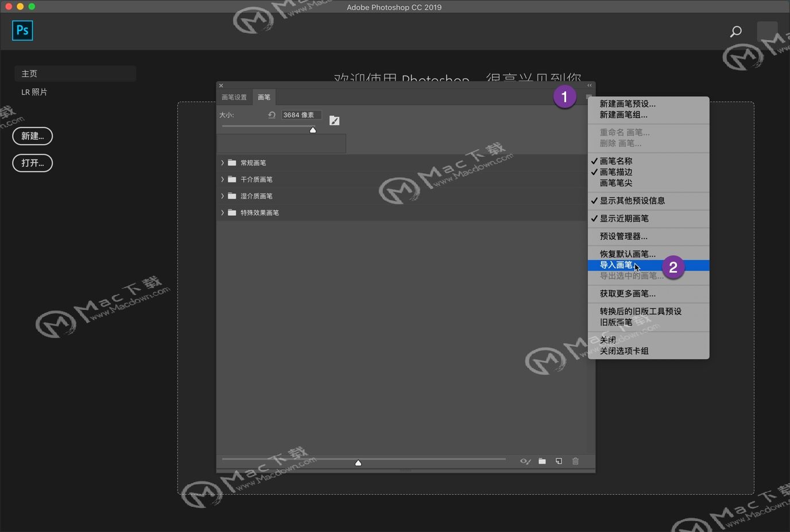790x532 pixels.
Task: Click the 干介质画笔 group name
Action: (257, 180)
